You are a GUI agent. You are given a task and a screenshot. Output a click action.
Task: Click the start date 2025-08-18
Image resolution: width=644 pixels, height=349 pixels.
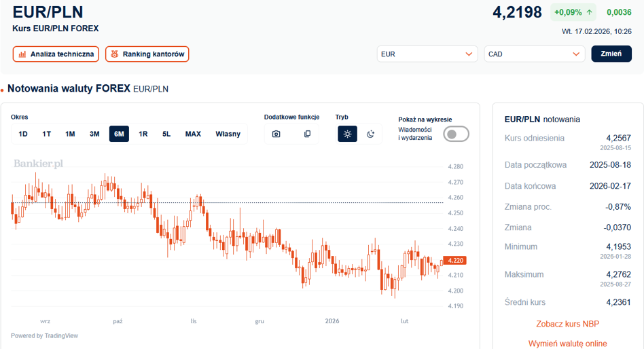pos(610,165)
